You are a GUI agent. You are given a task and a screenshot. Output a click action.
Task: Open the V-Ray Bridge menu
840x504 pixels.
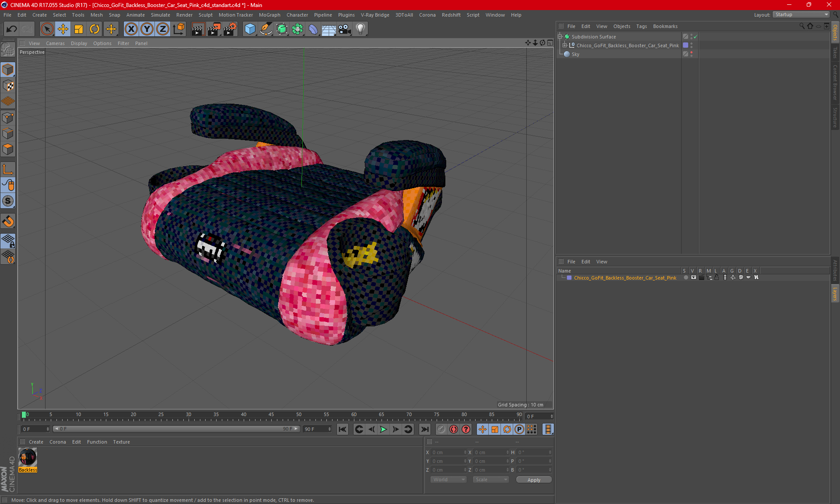(x=375, y=15)
